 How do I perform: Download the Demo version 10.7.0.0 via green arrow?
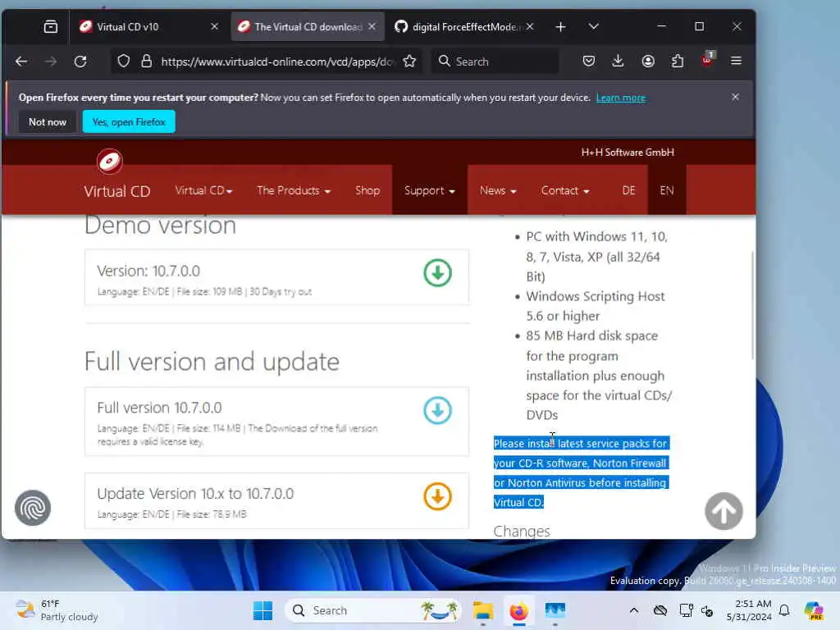(438, 273)
